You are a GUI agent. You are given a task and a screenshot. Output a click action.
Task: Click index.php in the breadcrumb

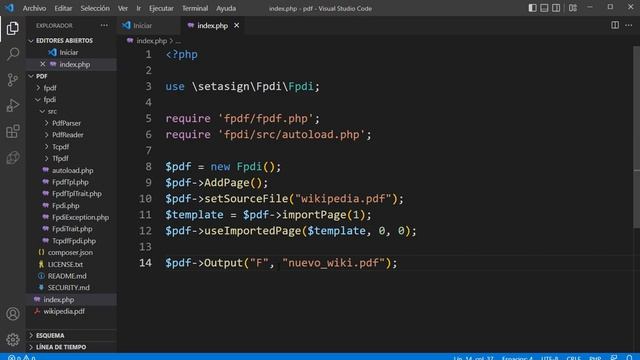[151, 40]
